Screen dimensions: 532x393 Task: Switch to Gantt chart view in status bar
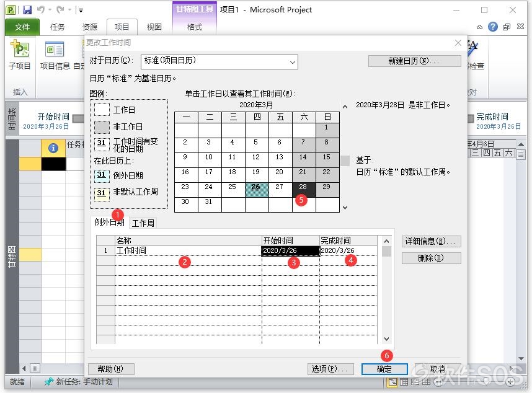(x=392, y=382)
